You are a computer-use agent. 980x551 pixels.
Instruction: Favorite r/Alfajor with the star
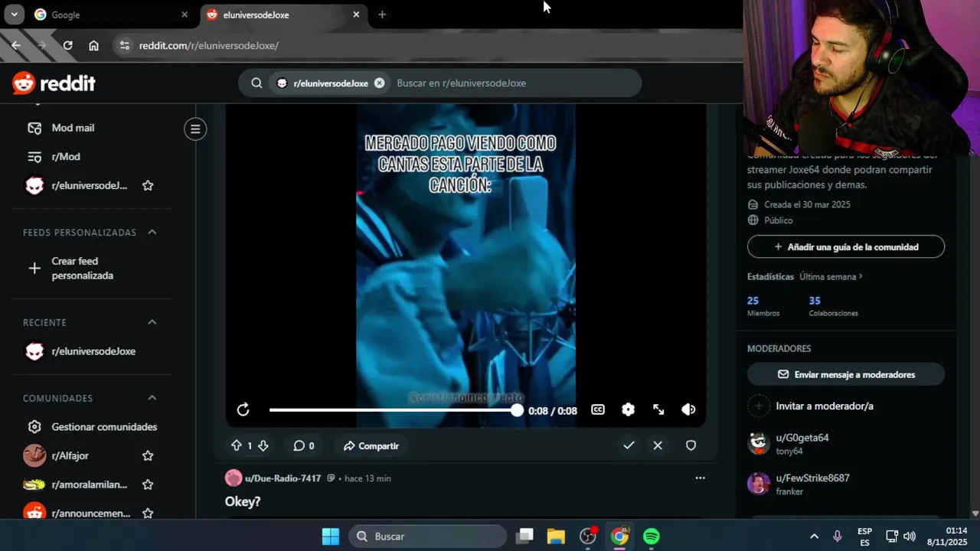148,455
